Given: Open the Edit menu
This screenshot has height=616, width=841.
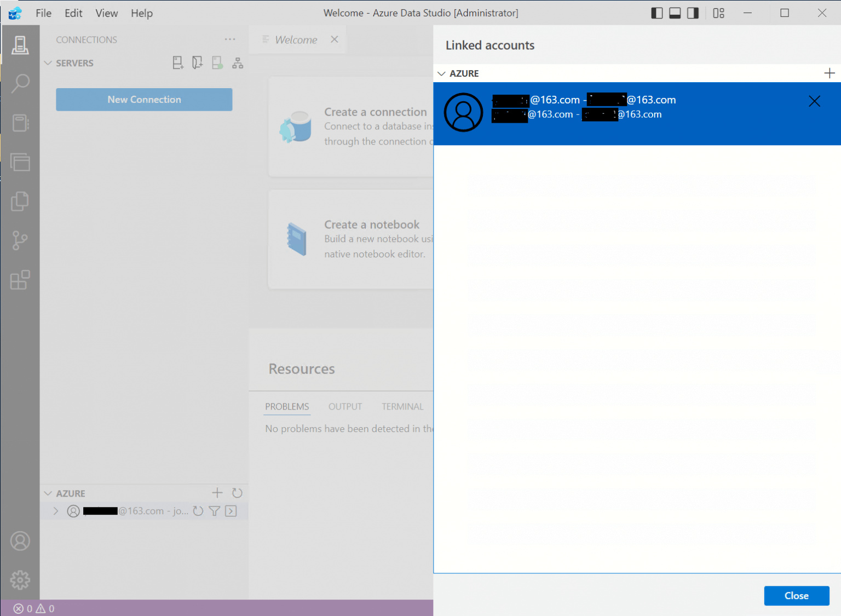Looking at the screenshot, I should coord(73,13).
